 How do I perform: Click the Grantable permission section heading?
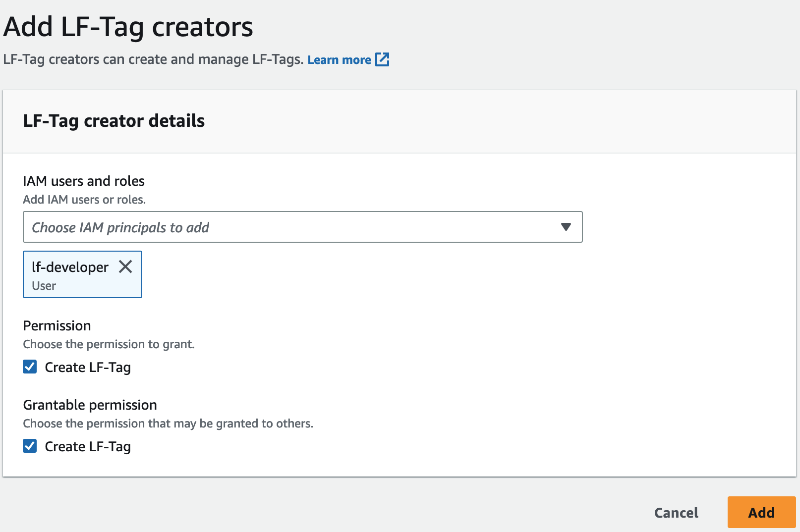pyautogui.click(x=90, y=405)
